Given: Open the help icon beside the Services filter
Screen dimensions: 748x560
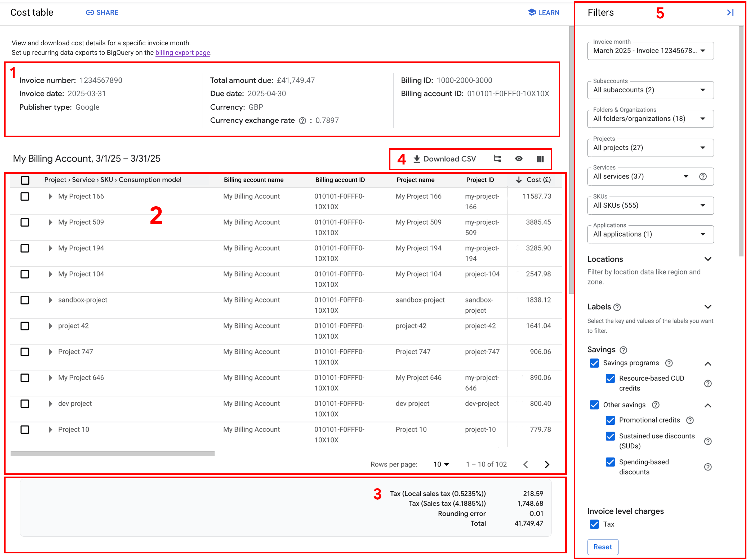Looking at the screenshot, I should 703,176.
